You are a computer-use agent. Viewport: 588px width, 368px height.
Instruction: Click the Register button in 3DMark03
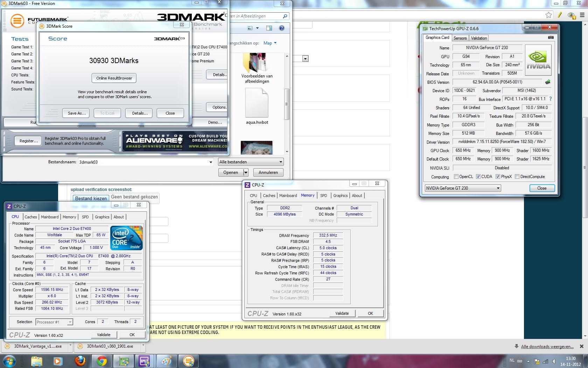pyautogui.click(x=29, y=141)
